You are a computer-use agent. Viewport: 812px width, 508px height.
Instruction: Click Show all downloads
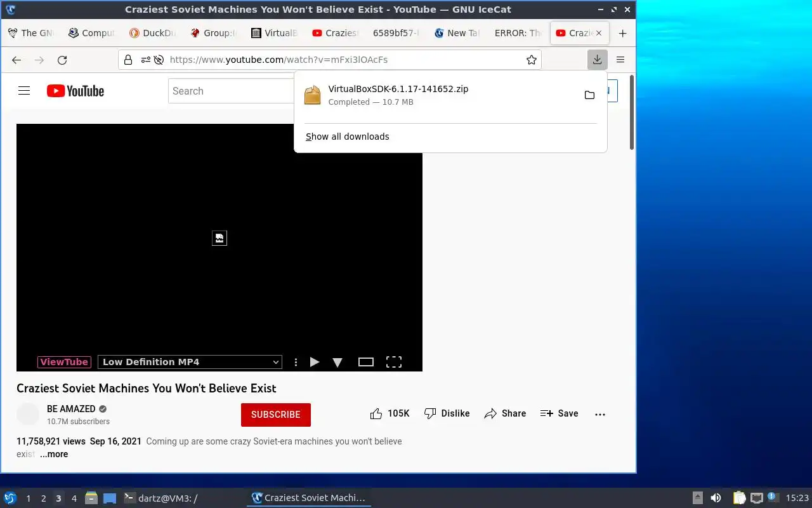348,137
